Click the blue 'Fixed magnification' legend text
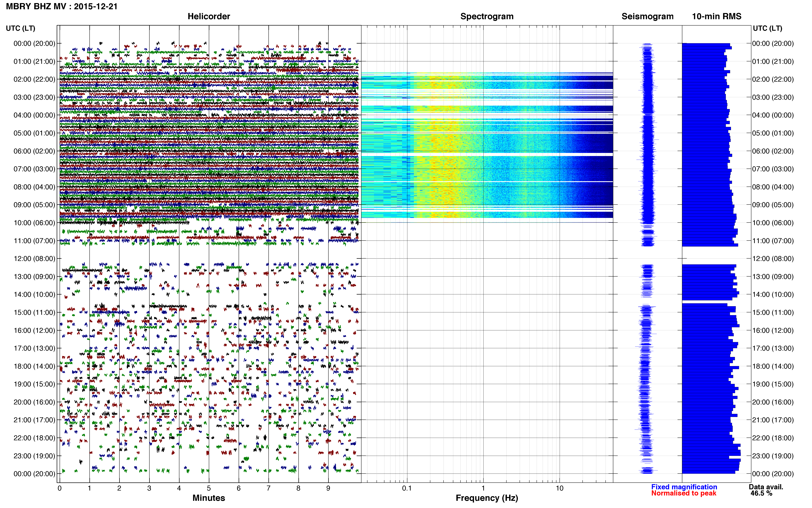Screen dimensions: 812x508 point(684,487)
